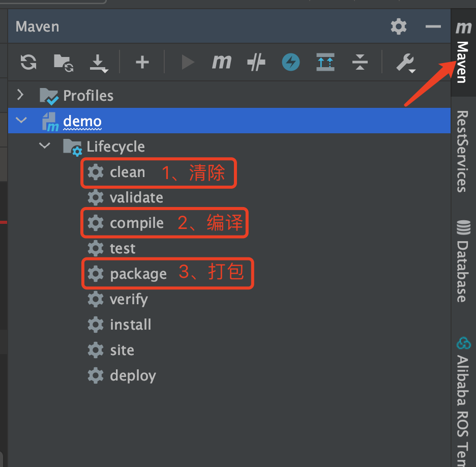Screen dimensions: 476x467
Task: Open Maven panel gear options
Action: pos(399,26)
